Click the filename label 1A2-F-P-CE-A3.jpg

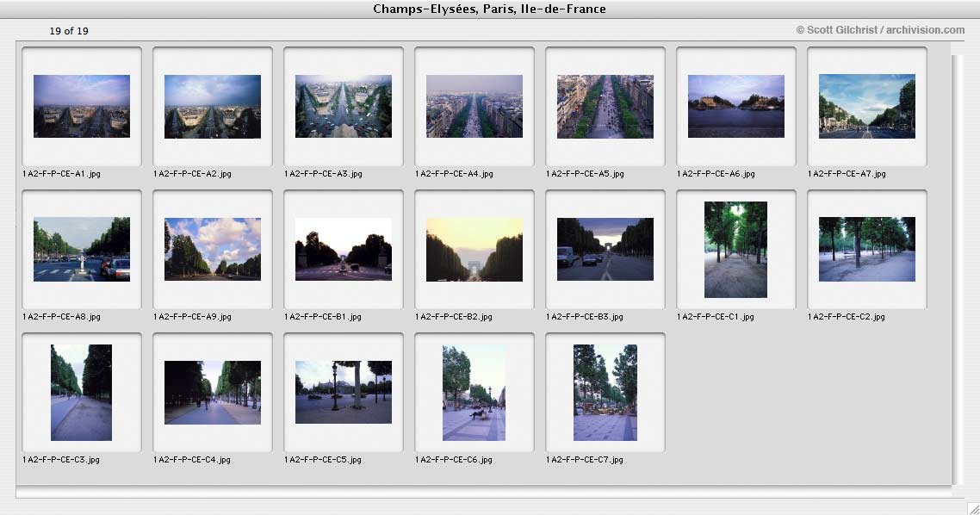(323, 174)
